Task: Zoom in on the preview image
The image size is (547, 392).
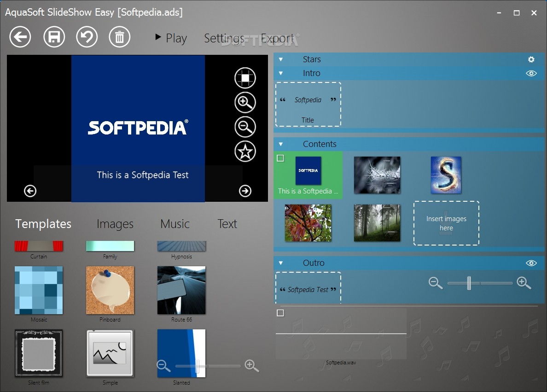Action: [245, 102]
